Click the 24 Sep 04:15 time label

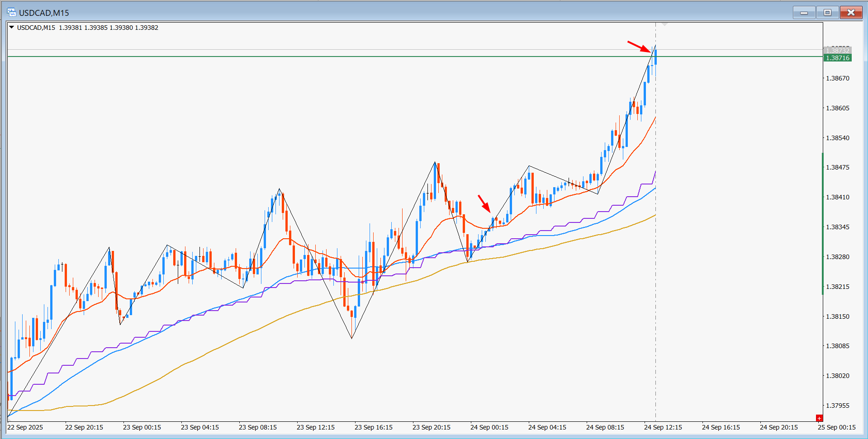pos(547,427)
